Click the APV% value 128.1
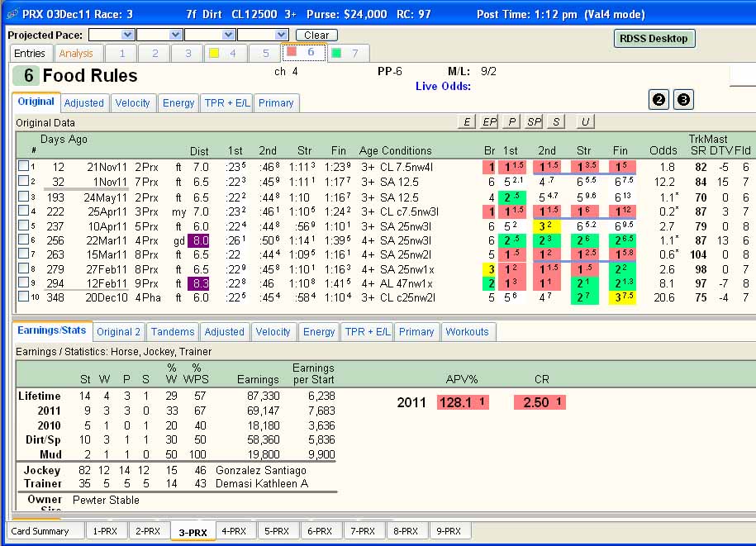Image resolution: width=756 pixels, height=546 pixels. coord(463,402)
